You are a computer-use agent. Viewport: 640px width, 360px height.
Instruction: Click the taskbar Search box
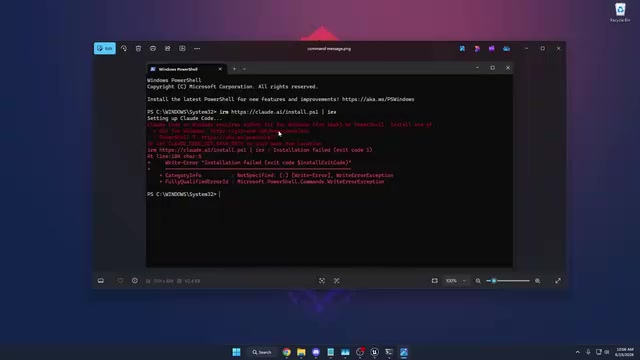262,352
